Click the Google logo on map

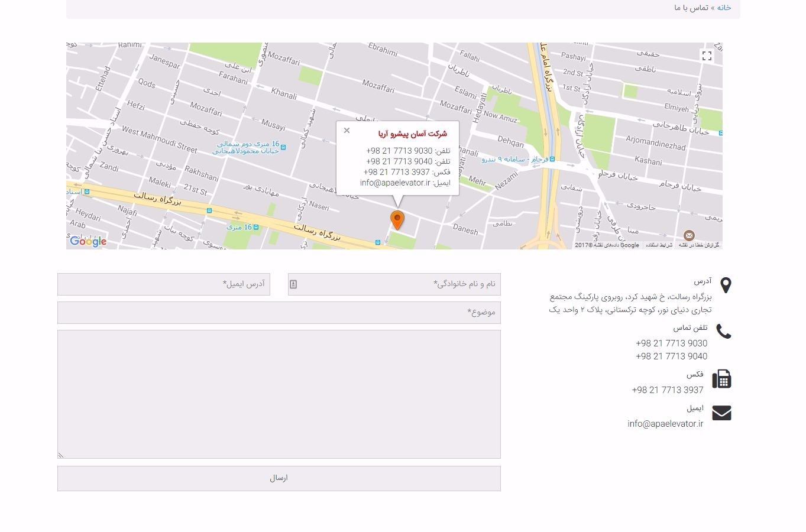point(88,241)
